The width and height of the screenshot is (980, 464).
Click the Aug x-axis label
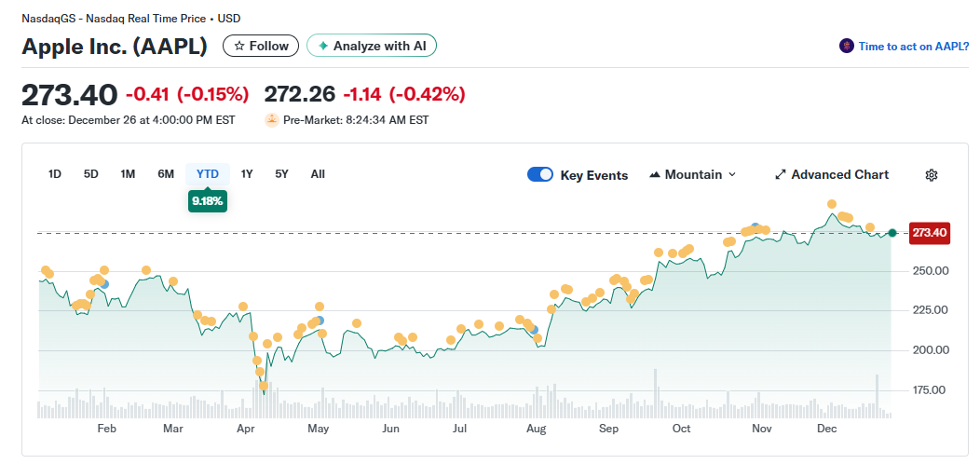(537, 429)
